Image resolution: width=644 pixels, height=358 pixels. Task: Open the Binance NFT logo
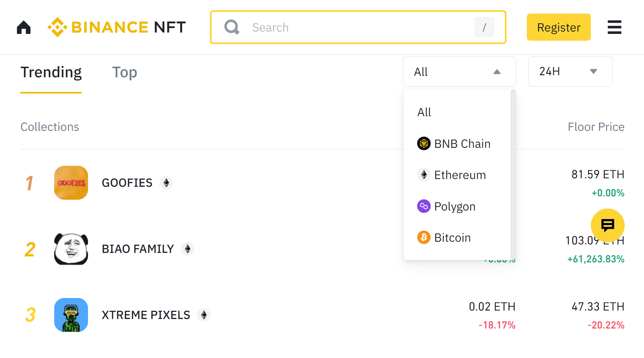116,27
